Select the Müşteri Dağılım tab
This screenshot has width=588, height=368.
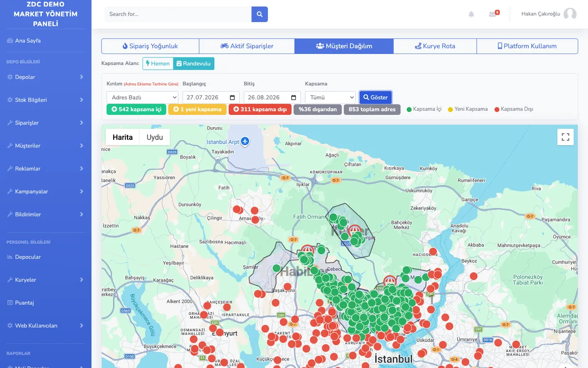[344, 46]
